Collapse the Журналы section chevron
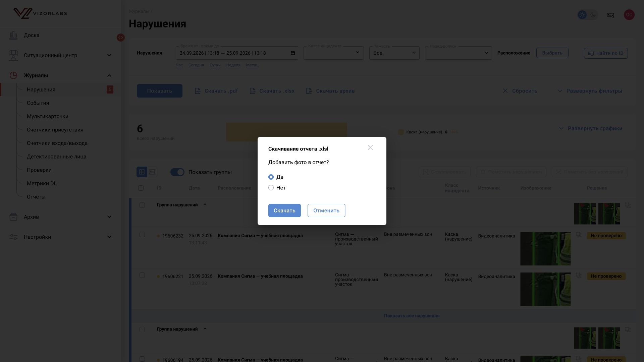The image size is (644, 362). click(x=109, y=75)
